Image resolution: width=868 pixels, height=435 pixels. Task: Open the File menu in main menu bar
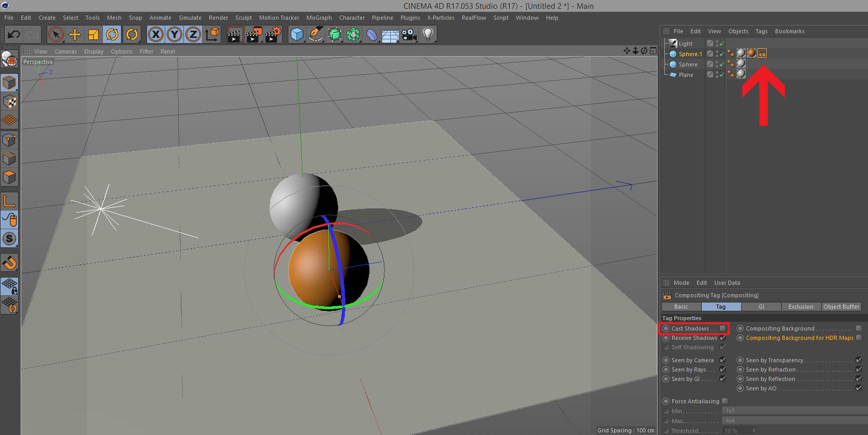pyautogui.click(x=9, y=18)
